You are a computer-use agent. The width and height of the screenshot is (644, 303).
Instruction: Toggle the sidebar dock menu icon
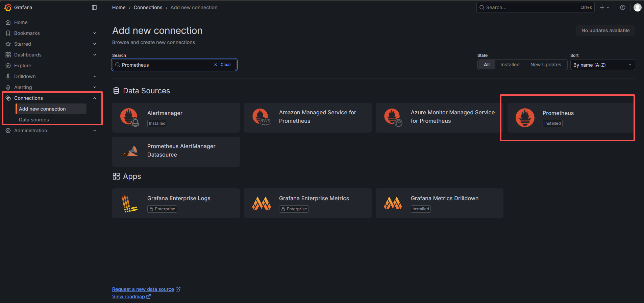pos(94,7)
